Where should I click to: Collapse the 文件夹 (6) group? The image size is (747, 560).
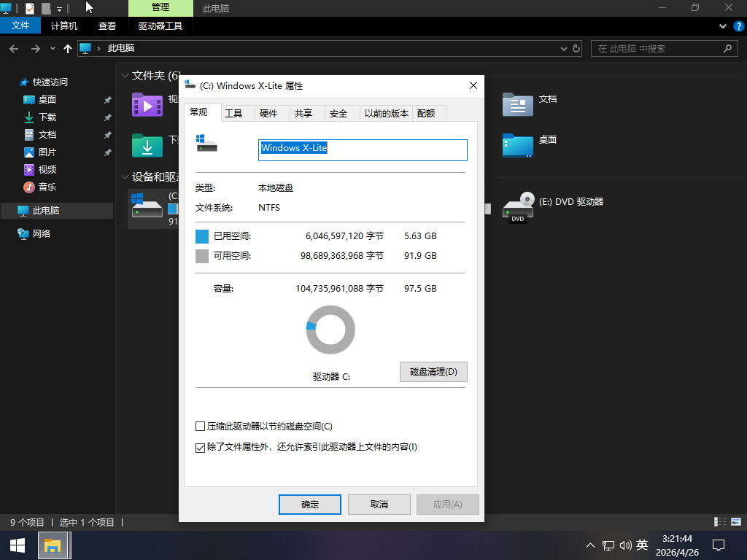(125, 76)
